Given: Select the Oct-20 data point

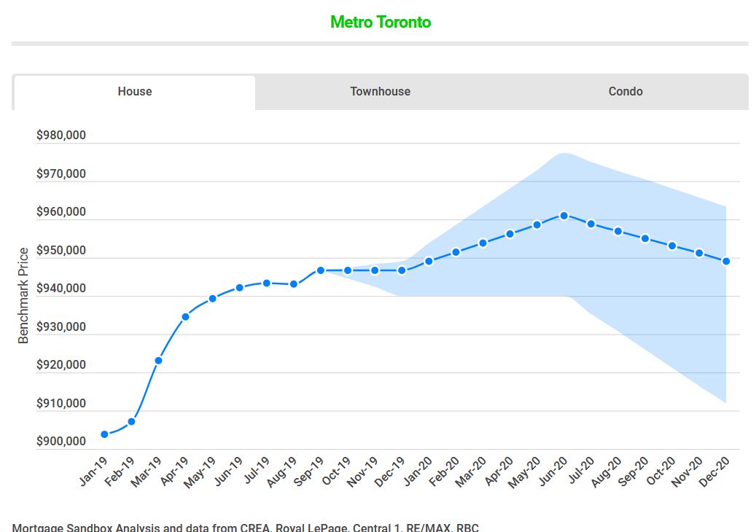Looking at the screenshot, I should pos(672,246).
